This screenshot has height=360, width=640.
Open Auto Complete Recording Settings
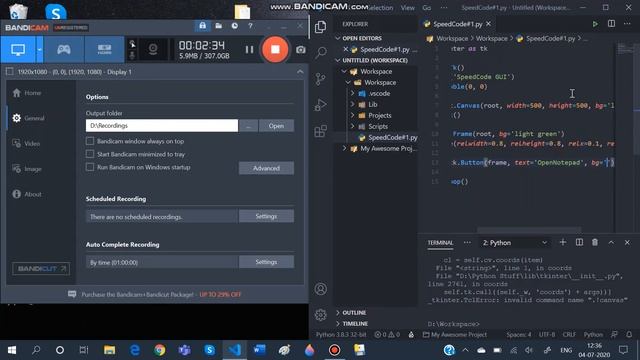click(x=266, y=262)
